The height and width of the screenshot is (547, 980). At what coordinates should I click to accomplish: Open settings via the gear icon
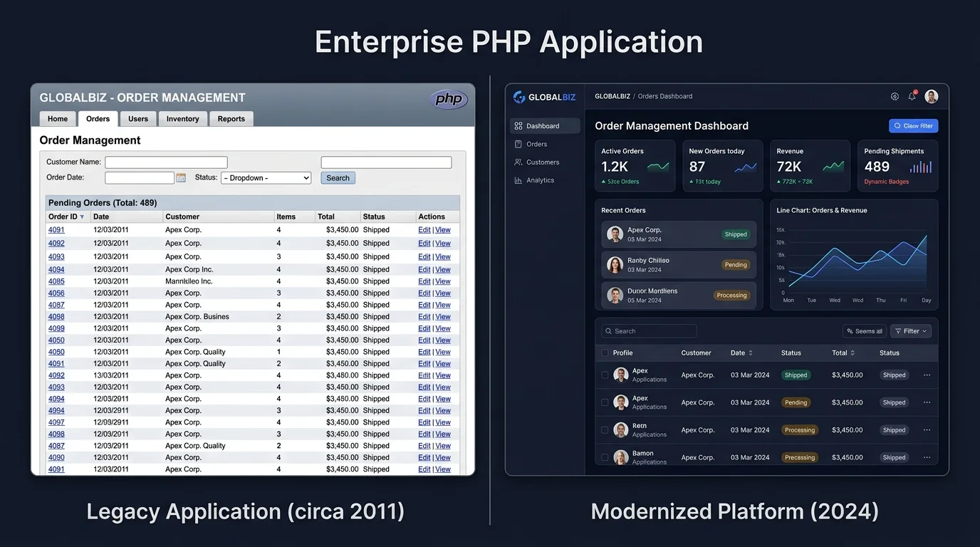(895, 96)
